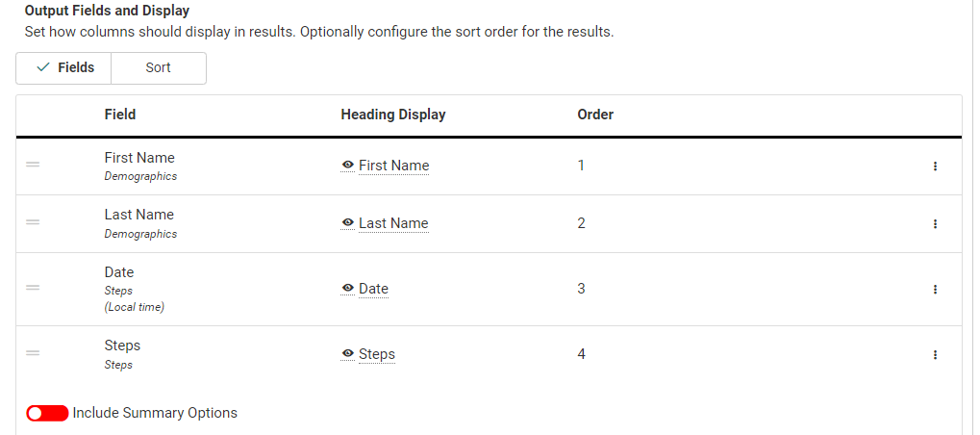Toggle visibility eye for Steps heading
The width and height of the screenshot is (980, 435).
pos(348,354)
